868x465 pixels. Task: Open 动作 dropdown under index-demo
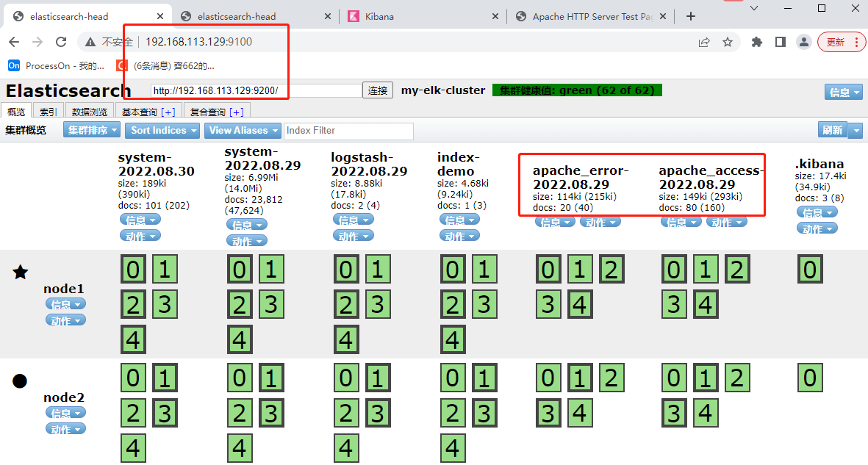pyautogui.click(x=459, y=236)
